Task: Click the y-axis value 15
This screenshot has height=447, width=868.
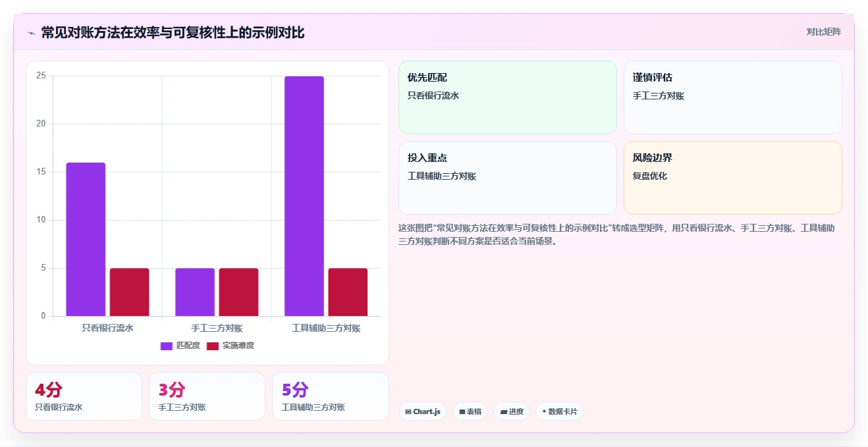Action: point(41,172)
